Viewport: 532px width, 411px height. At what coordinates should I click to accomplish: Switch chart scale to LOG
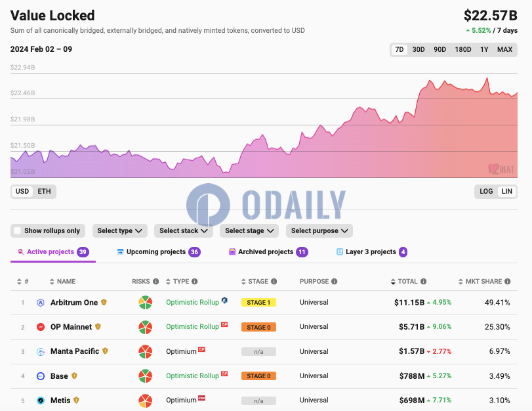click(x=486, y=191)
